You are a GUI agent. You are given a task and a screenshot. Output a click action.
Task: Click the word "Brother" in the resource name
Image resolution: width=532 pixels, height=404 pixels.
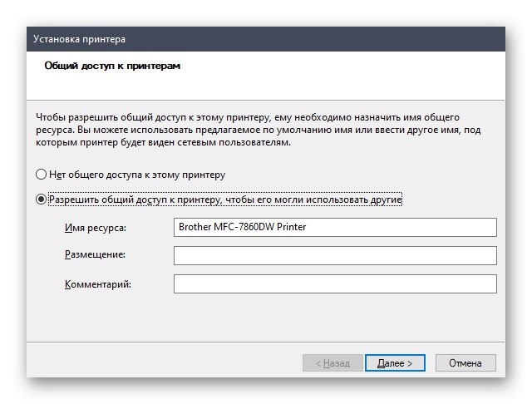pos(195,228)
